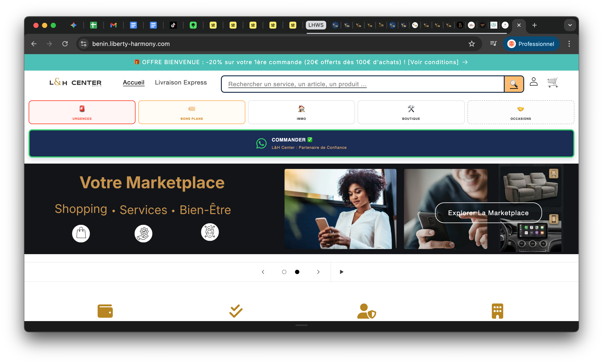Expand the browser tab list chevron

pos(570,25)
